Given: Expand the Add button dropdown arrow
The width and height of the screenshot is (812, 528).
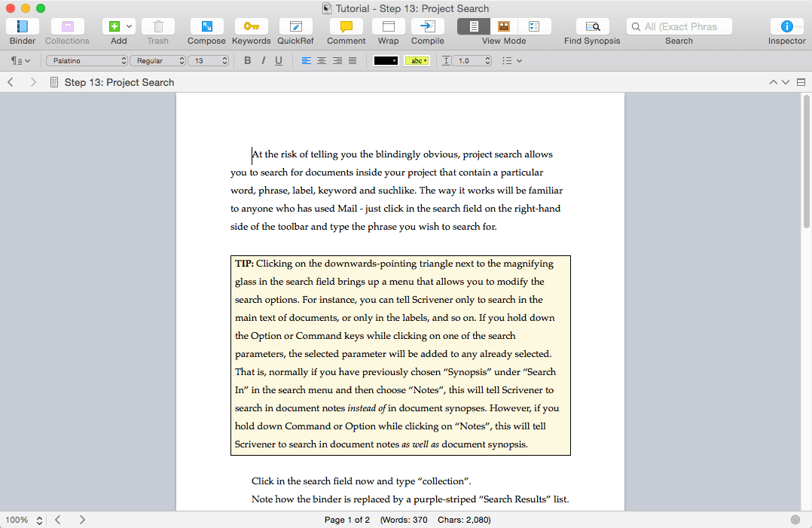Looking at the screenshot, I should click(129, 26).
